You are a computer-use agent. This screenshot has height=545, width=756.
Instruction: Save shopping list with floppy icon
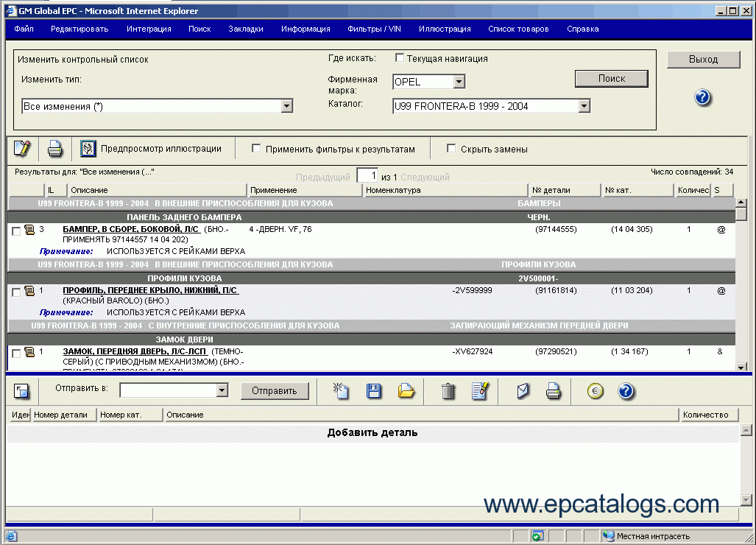pos(374,390)
